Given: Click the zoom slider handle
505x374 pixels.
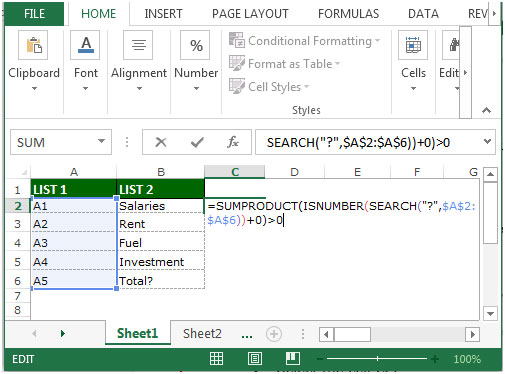Looking at the screenshot, I should pos(377,359).
